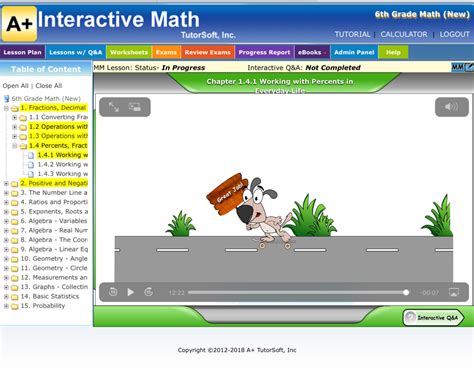Expand chapter 12. Measurements an
The image size is (474, 386).
point(6,278)
